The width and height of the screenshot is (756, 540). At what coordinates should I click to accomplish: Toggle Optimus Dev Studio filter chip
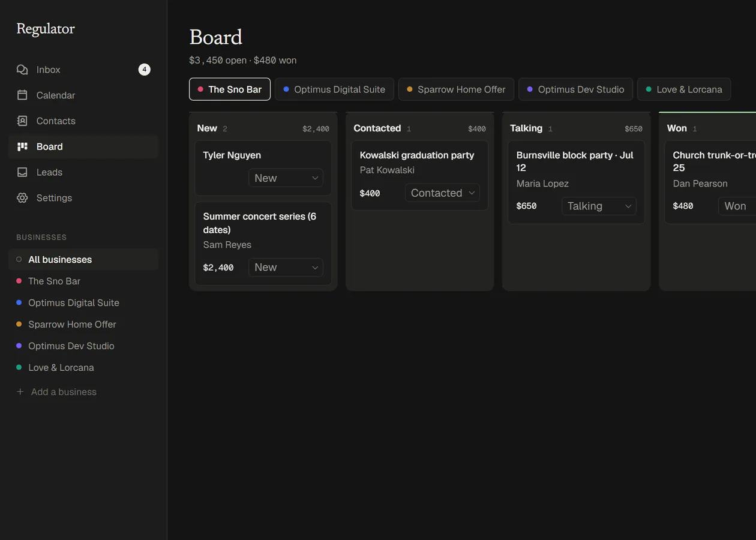point(575,89)
